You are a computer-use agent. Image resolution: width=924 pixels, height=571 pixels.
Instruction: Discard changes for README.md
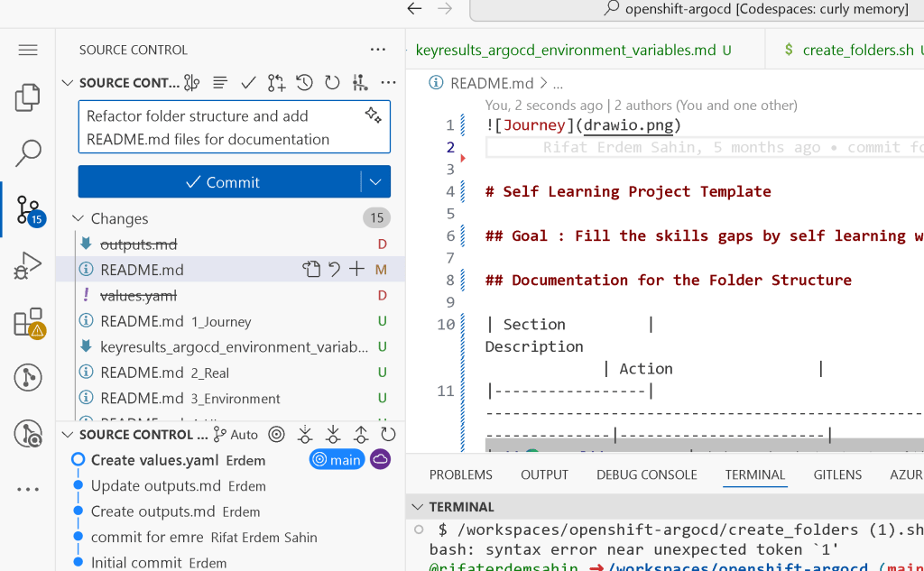(x=334, y=270)
